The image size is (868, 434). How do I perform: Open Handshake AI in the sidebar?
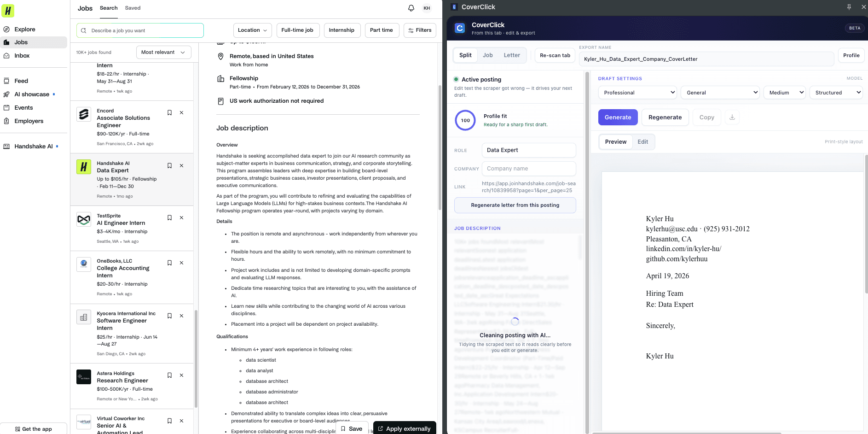pos(34,146)
